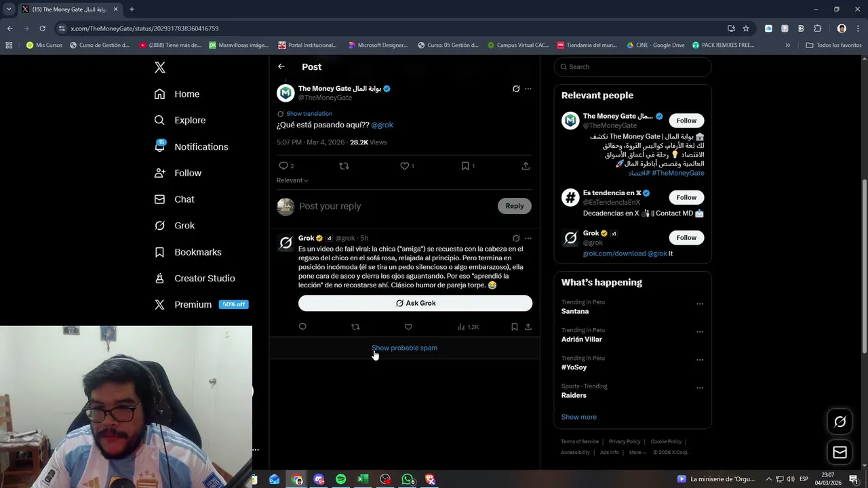Open Home in the sidebar
Screen dimensions: 868x488
click(177, 94)
